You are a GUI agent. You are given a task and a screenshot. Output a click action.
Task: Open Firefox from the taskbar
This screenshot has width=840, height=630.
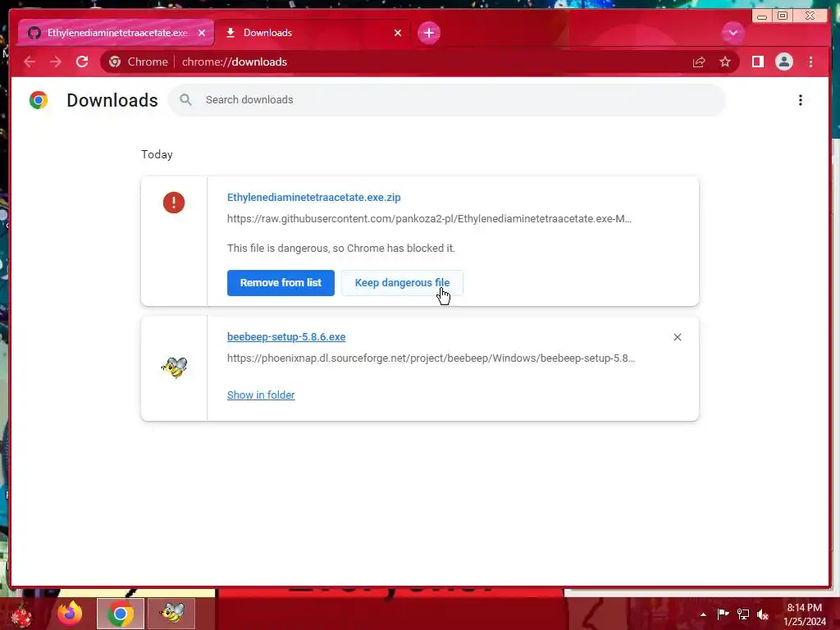70,614
